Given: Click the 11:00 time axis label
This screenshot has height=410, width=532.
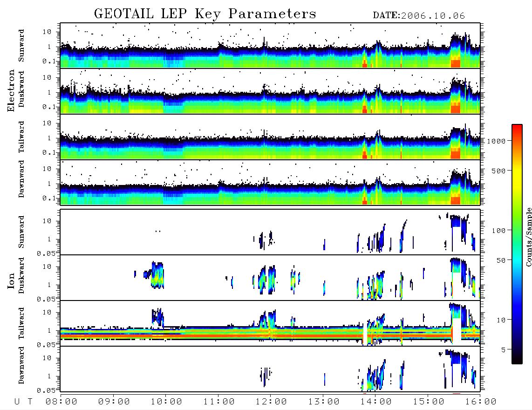Looking at the screenshot, I should point(219,402).
